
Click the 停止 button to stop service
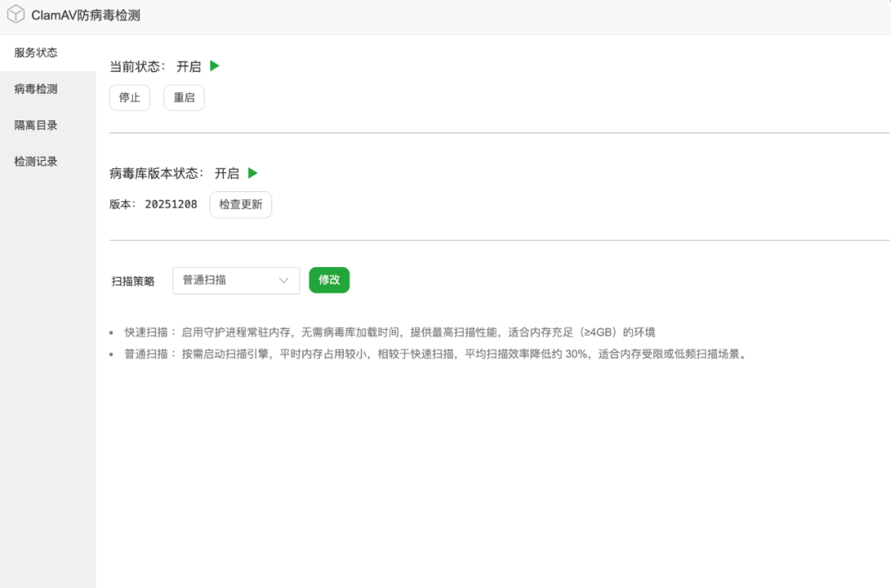[130, 97]
